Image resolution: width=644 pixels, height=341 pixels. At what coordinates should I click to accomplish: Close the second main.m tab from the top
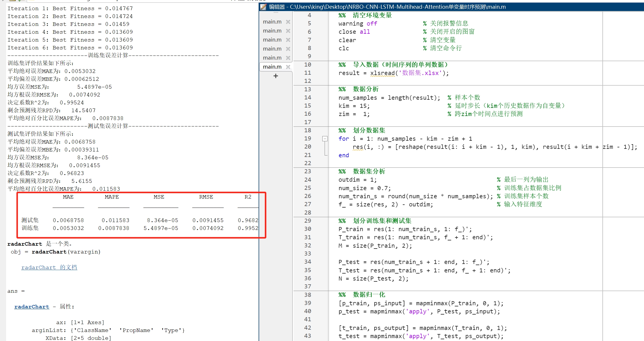288,30
